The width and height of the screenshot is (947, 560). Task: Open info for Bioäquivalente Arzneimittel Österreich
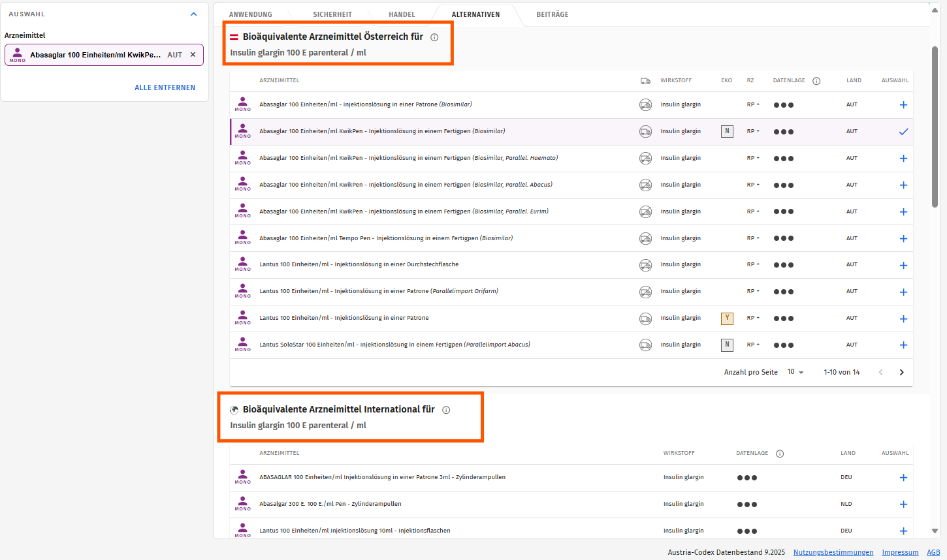point(434,37)
